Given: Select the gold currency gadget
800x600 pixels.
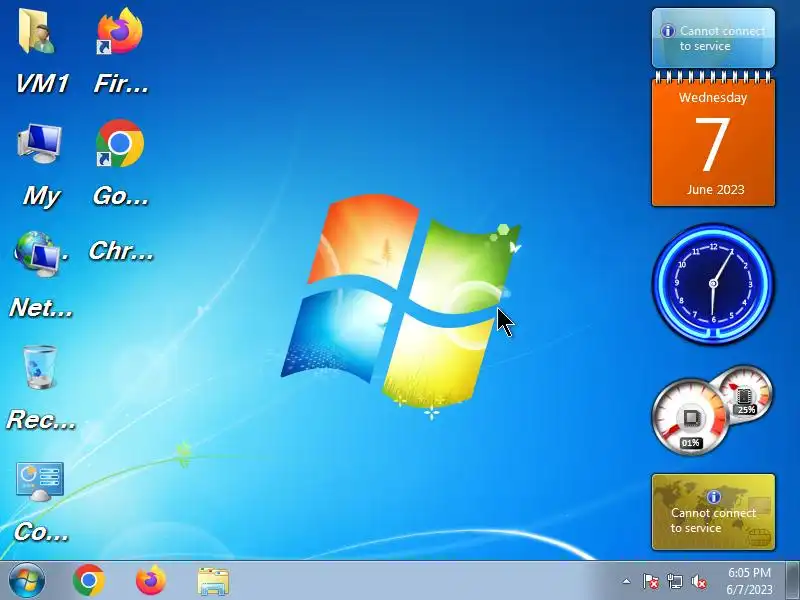Looking at the screenshot, I should click(x=713, y=512).
